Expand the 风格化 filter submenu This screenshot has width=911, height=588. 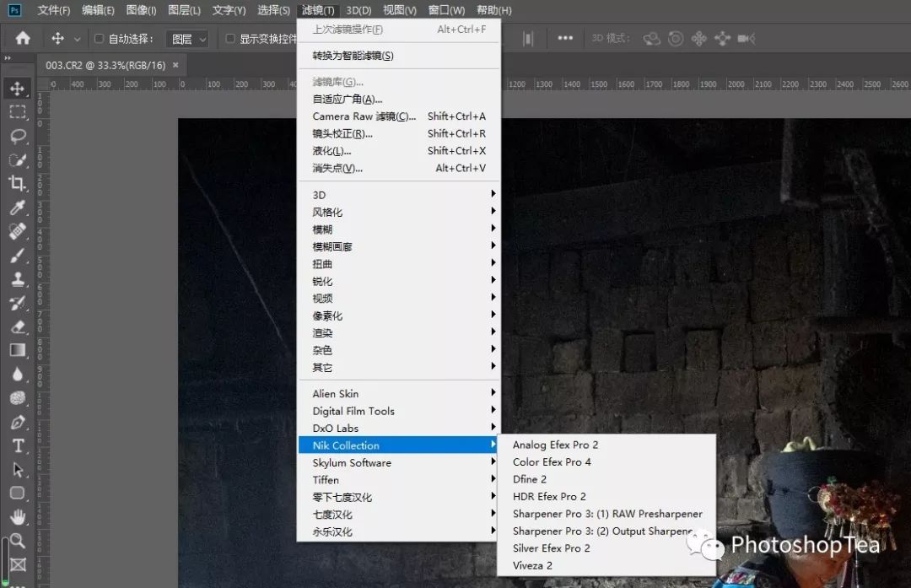click(x=398, y=212)
